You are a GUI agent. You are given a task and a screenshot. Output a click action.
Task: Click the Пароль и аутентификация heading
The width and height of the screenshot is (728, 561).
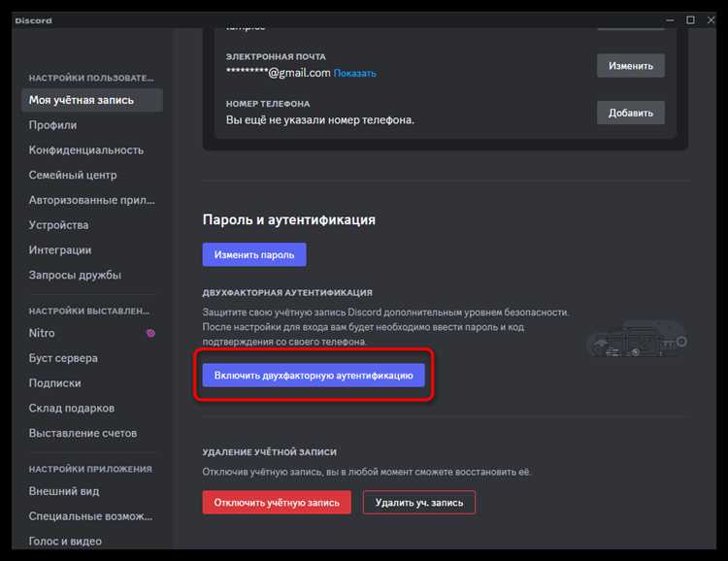pyautogui.click(x=289, y=219)
